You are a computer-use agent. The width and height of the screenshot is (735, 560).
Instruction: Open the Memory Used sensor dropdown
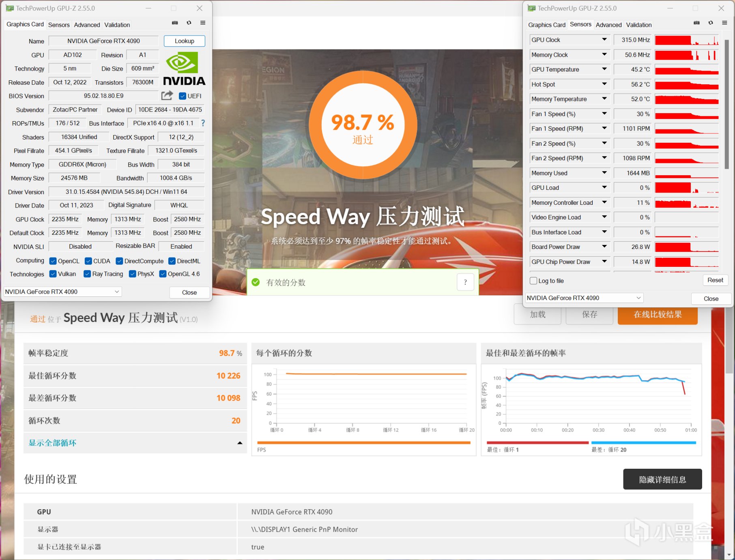coord(604,173)
